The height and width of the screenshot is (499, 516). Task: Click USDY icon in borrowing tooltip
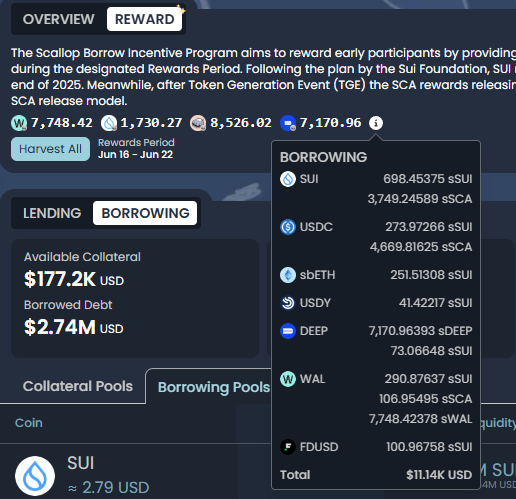[x=288, y=303]
